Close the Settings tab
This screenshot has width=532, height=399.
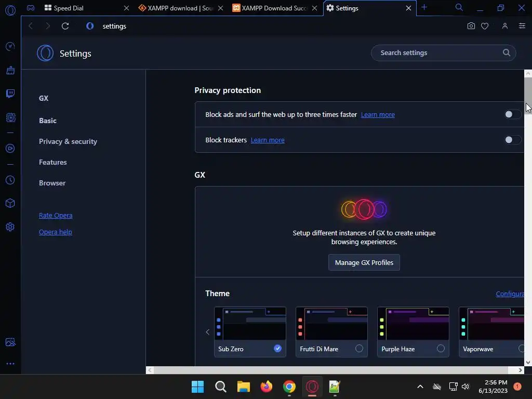[x=408, y=8]
